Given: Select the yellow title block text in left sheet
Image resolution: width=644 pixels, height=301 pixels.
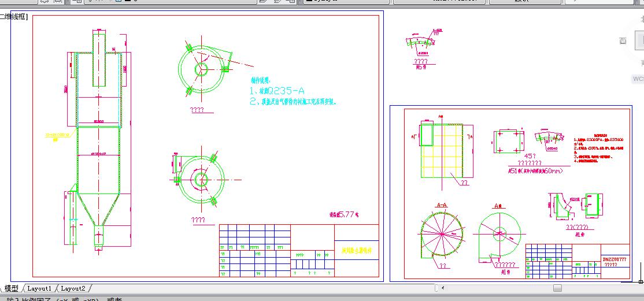Looking at the screenshot, I should coord(357,251).
